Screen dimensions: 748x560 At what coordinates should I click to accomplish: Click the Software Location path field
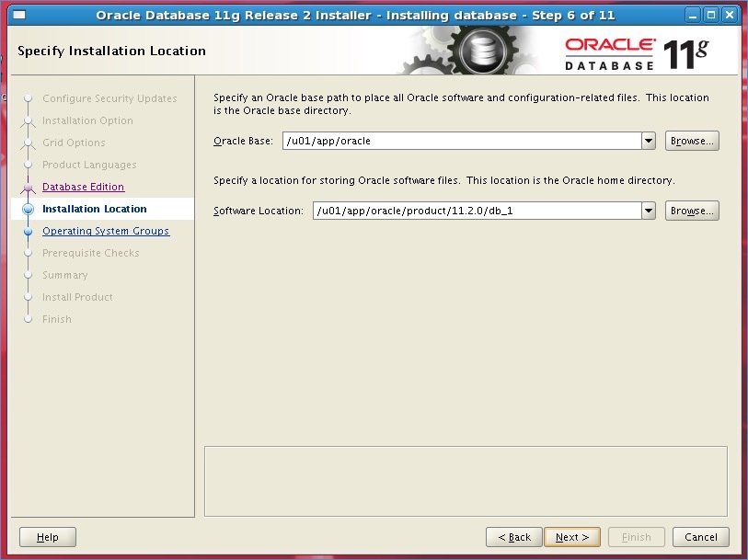pyautogui.click(x=476, y=211)
